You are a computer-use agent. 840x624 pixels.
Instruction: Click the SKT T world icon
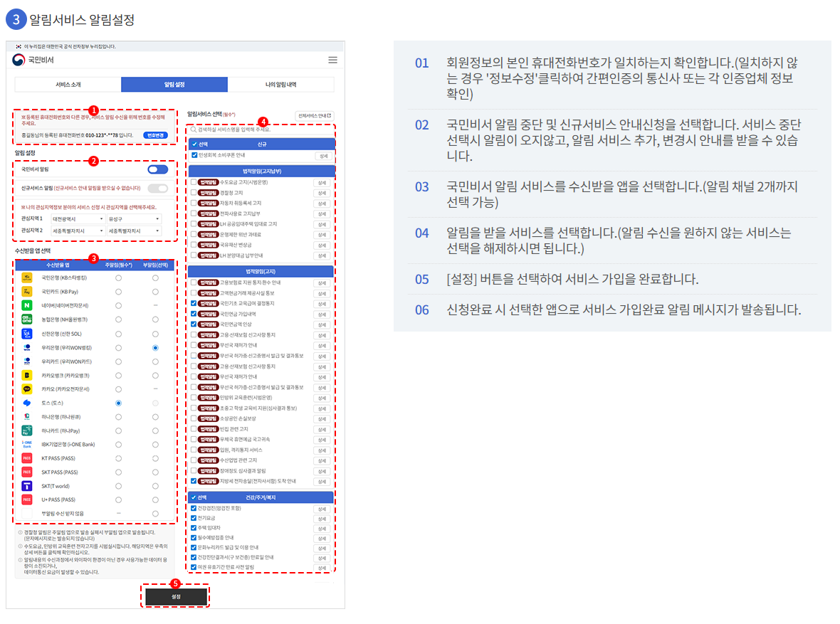coord(27,486)
